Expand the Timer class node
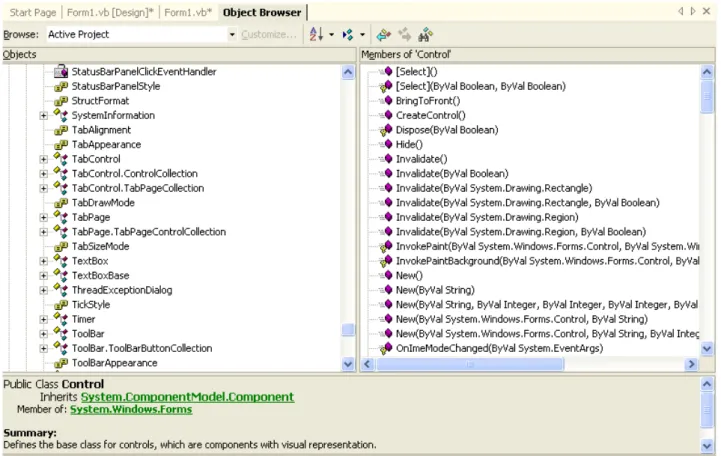The width and height of the screenshot is (721, 456). coord(43,319)
